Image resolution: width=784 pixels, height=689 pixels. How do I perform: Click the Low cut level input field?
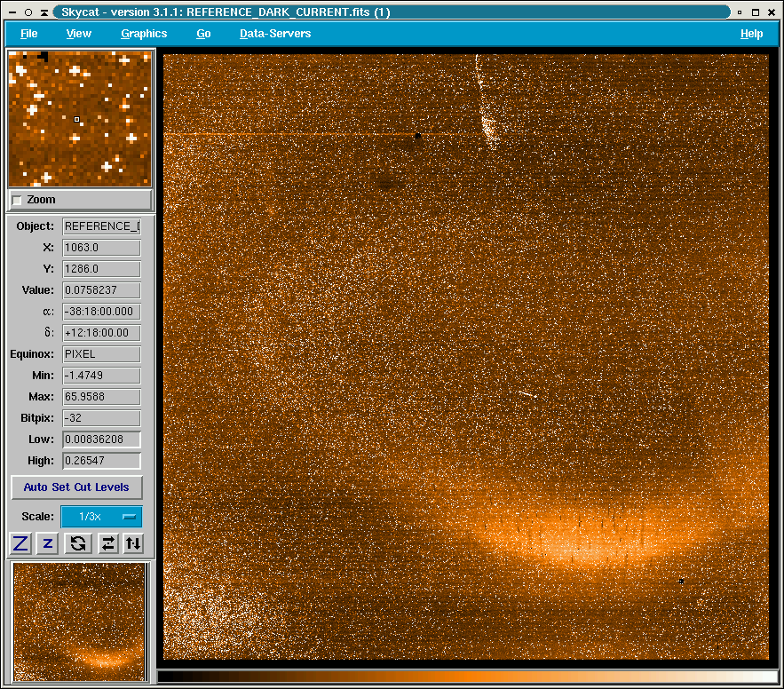pyautogui.click(x=101, y=440)
